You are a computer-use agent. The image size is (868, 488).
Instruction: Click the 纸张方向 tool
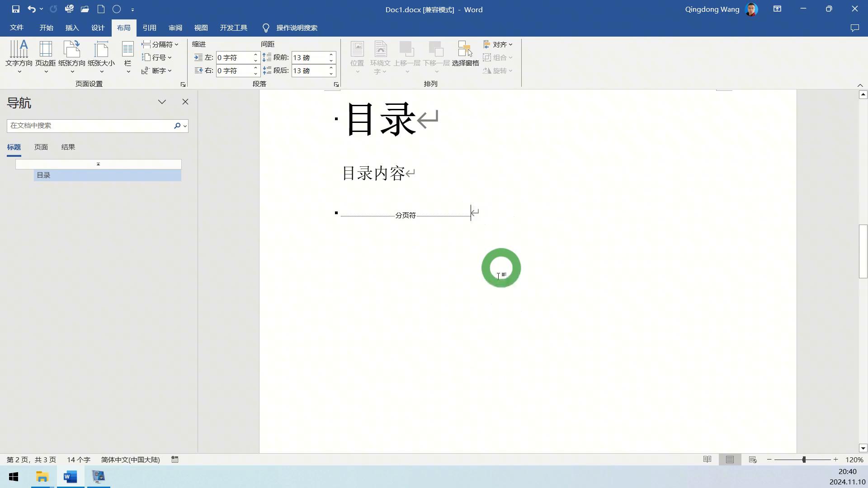[71, 56]
